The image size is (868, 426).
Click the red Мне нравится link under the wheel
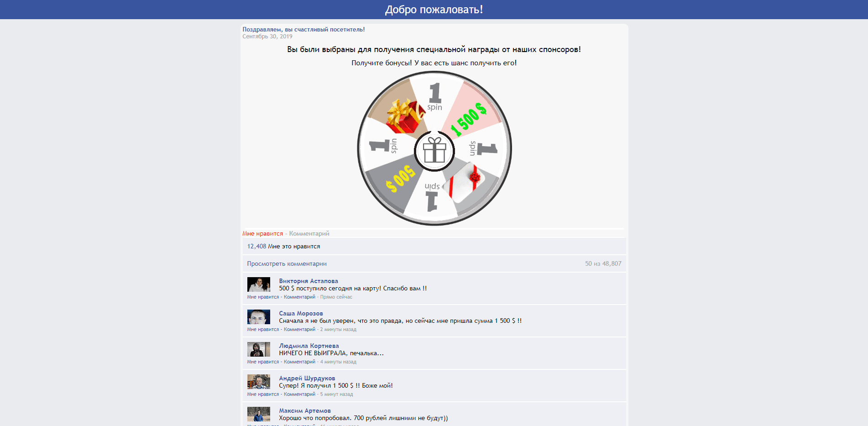point(262,233)
